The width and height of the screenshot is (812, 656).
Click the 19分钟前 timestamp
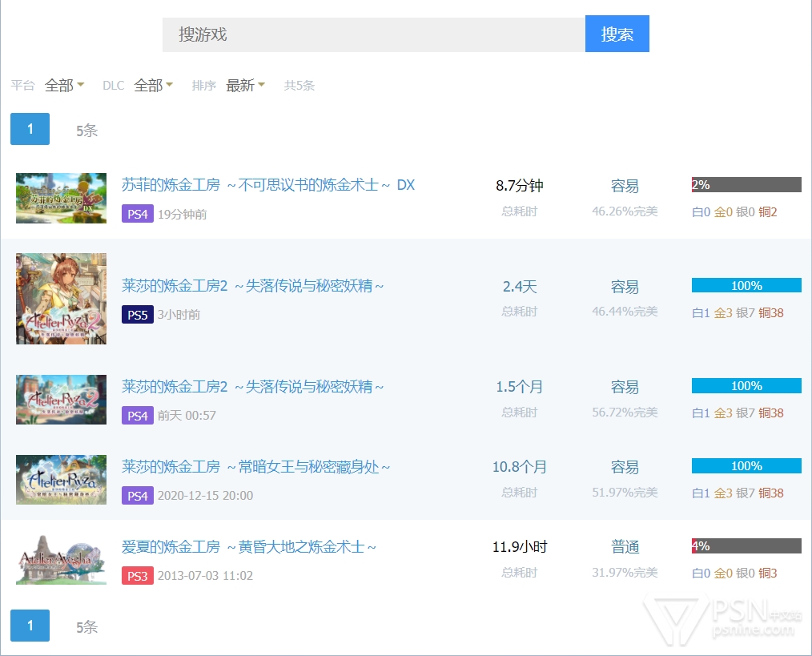(x=183, y=214)
